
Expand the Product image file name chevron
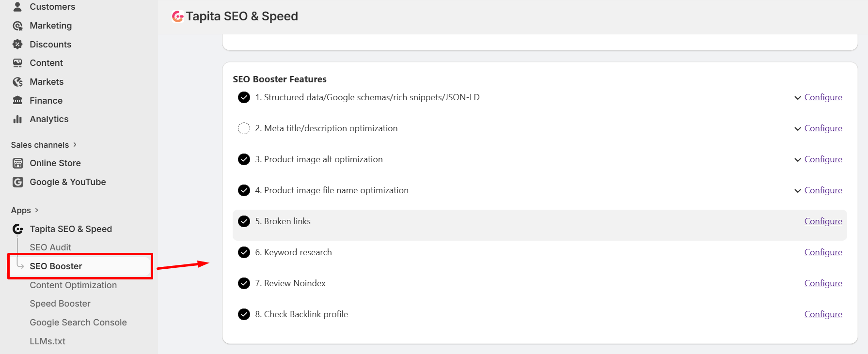797,191
